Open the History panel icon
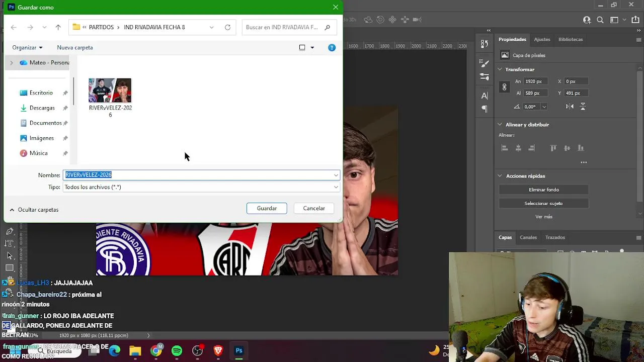This screenshot has width=644, height=362. click(x=485, y=44)
